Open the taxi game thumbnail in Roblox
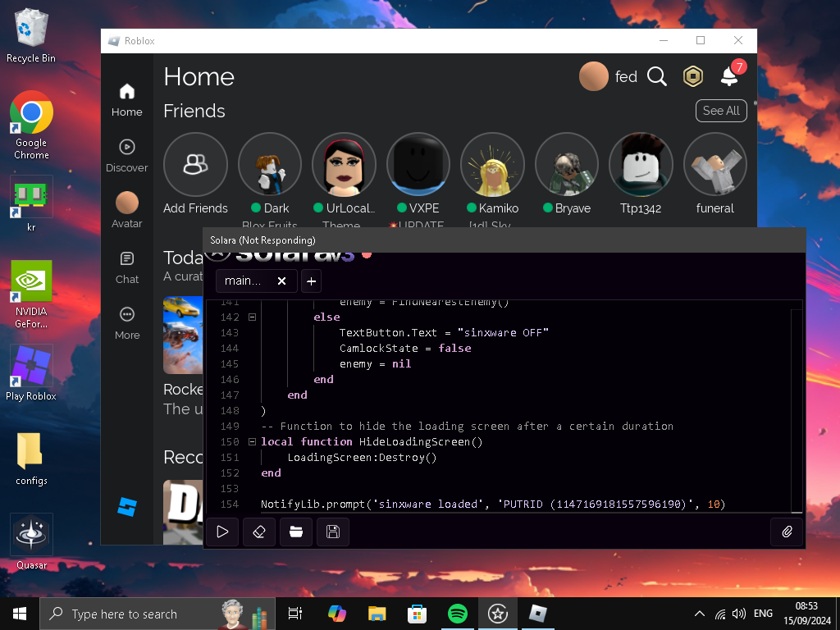 pos(183,335)
